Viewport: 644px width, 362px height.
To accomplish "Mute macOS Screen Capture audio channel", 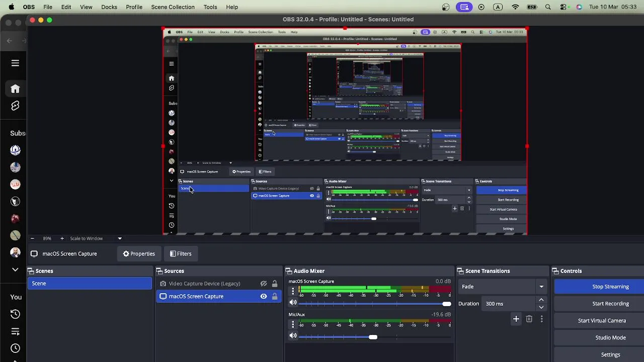I will pyautogui.click(x=293, y=303).
